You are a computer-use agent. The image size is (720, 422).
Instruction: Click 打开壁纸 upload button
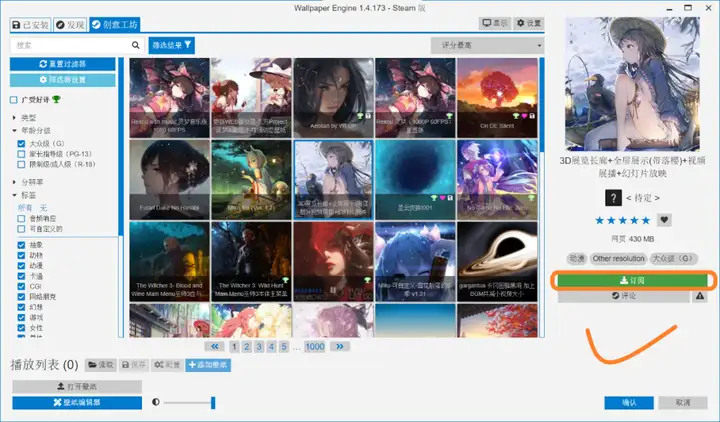(x=77, y=386)
